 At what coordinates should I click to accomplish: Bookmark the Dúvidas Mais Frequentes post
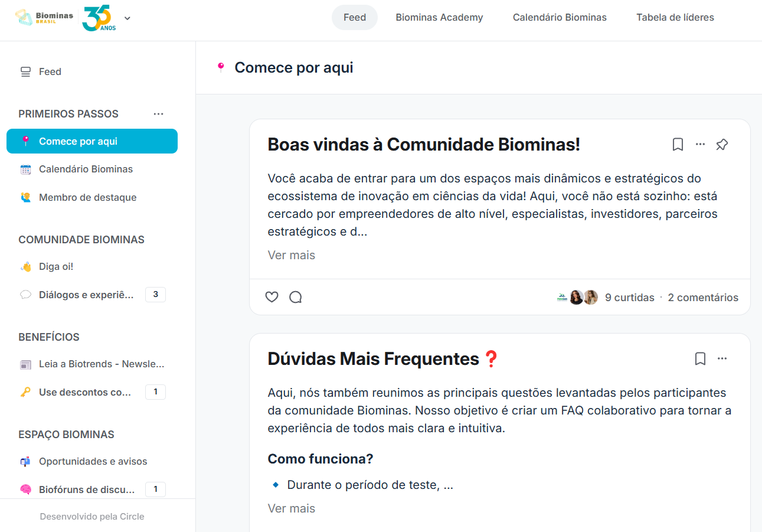click(x=700, y=358)
